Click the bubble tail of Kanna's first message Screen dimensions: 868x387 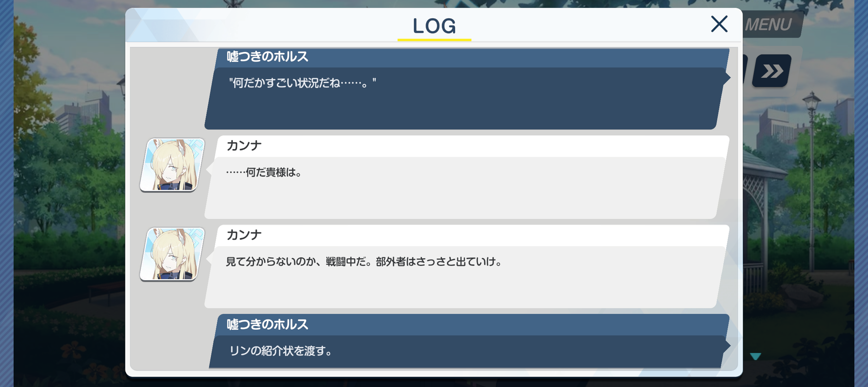click(209, 169)
